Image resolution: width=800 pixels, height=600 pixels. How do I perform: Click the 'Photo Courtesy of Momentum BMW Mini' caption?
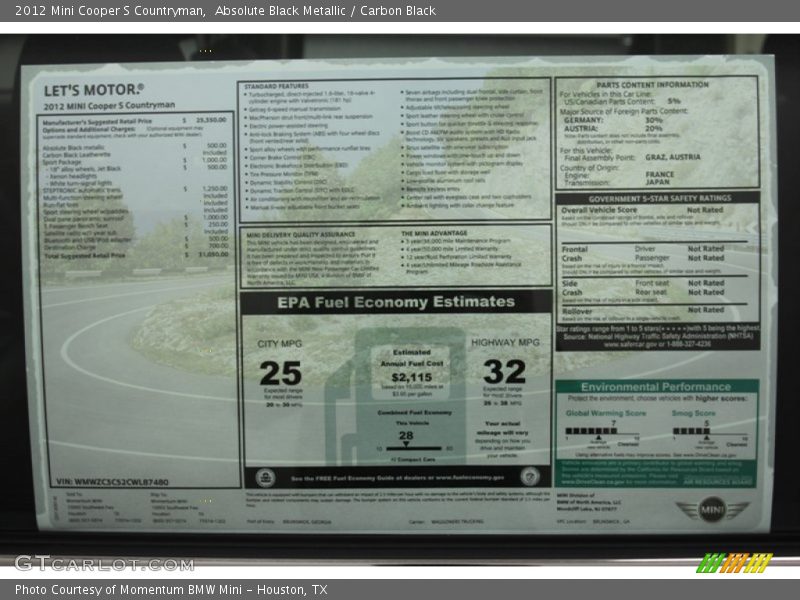point(170,590)
